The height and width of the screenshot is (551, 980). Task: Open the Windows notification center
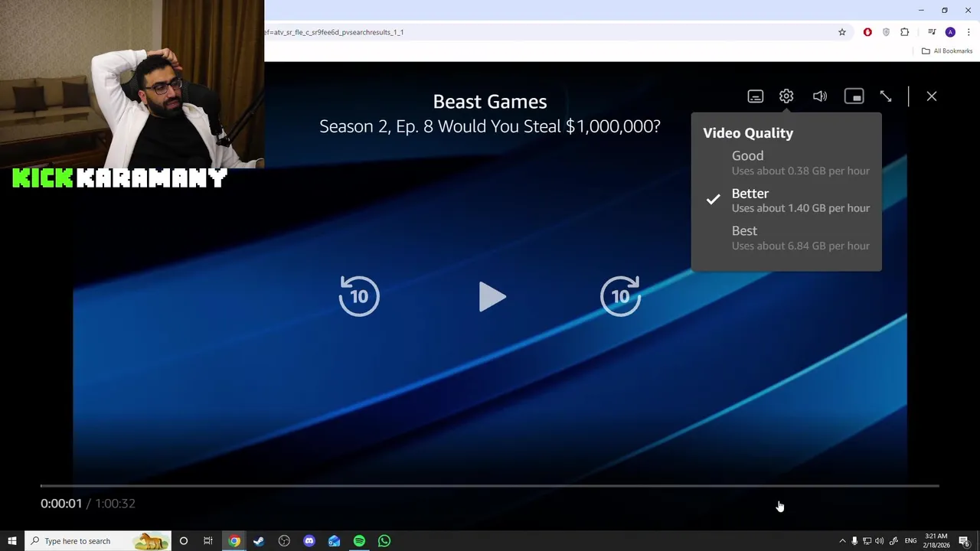964,541
